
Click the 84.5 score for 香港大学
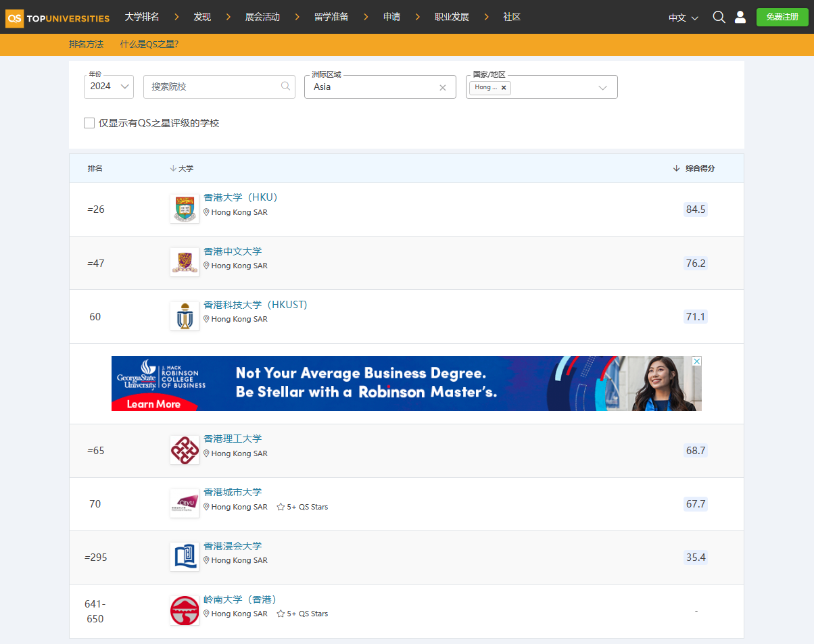(x=696, y=209)
